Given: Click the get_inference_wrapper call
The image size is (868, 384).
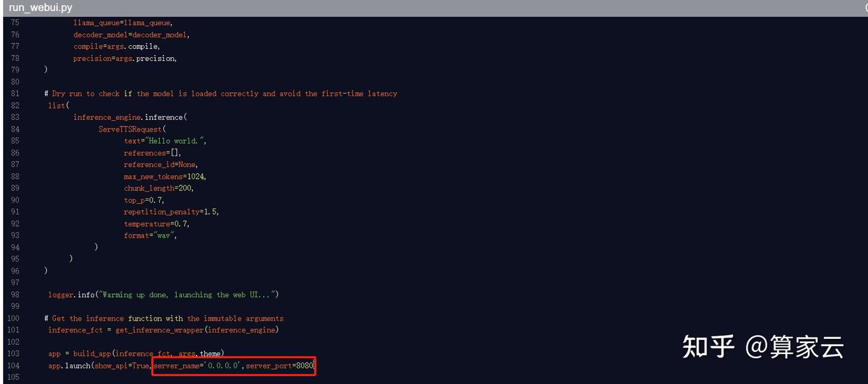Looking at the screenshot, I should tap(197, 330).
